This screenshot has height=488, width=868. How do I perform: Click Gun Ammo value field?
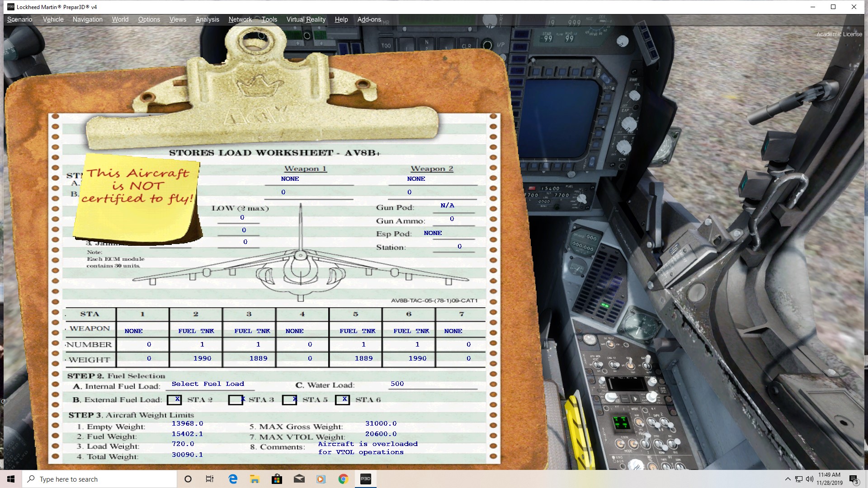(x=452, y=219)
